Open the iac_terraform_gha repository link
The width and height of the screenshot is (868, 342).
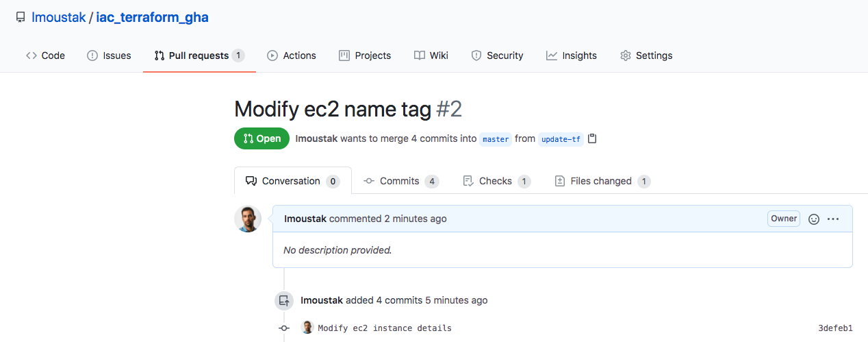(x=152, y=18)
